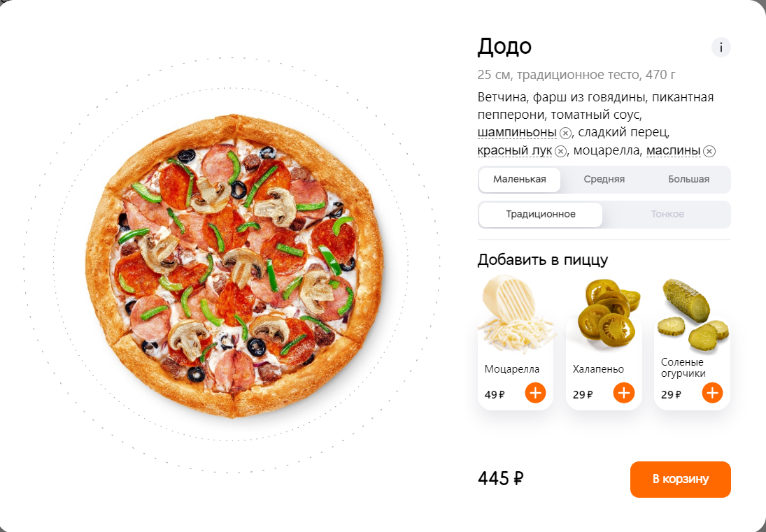
Task: Remove шампиньоны with its cross icon
Action: (565, 133)
